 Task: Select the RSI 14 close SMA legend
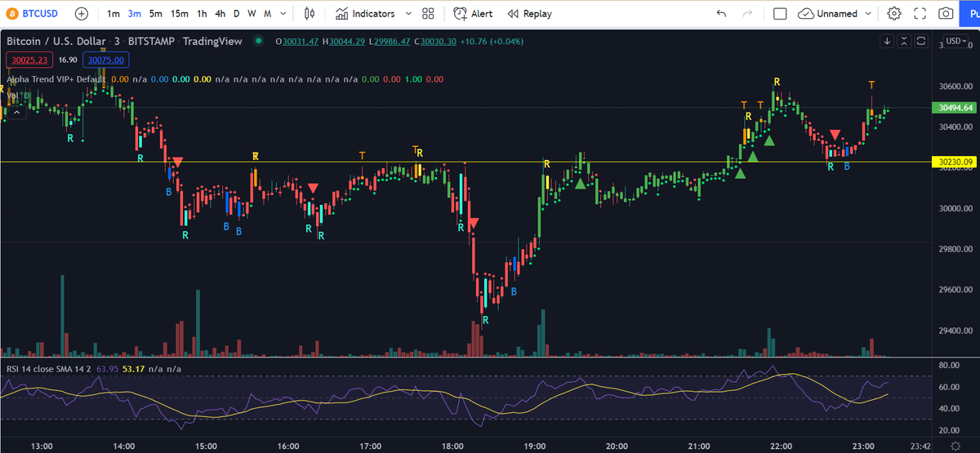point(49,369)
